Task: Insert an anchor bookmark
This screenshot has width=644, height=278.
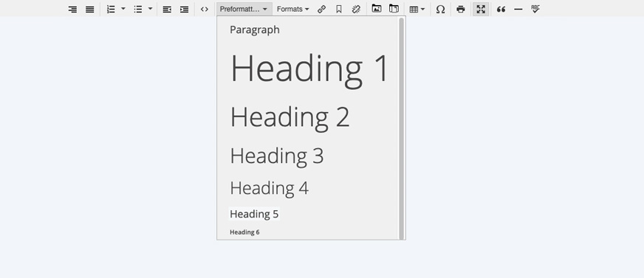Action: point(339,9)
